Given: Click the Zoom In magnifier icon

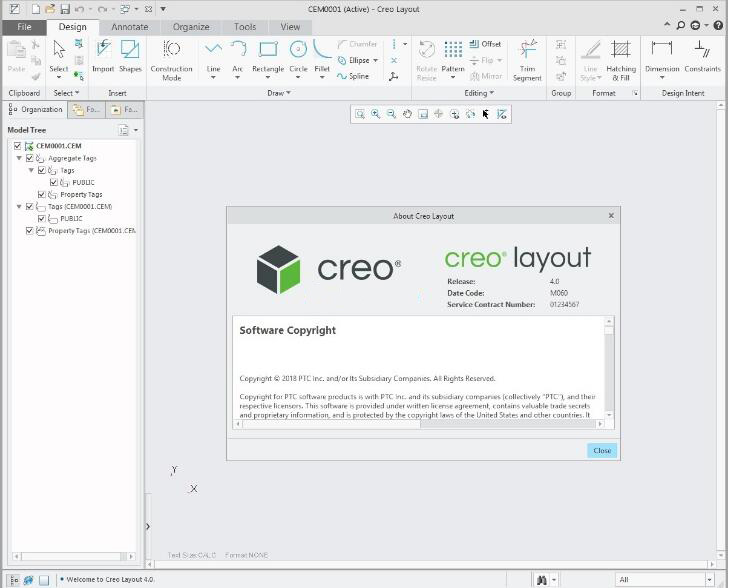Looking at the screenshot, I should [x=375, y=114].
